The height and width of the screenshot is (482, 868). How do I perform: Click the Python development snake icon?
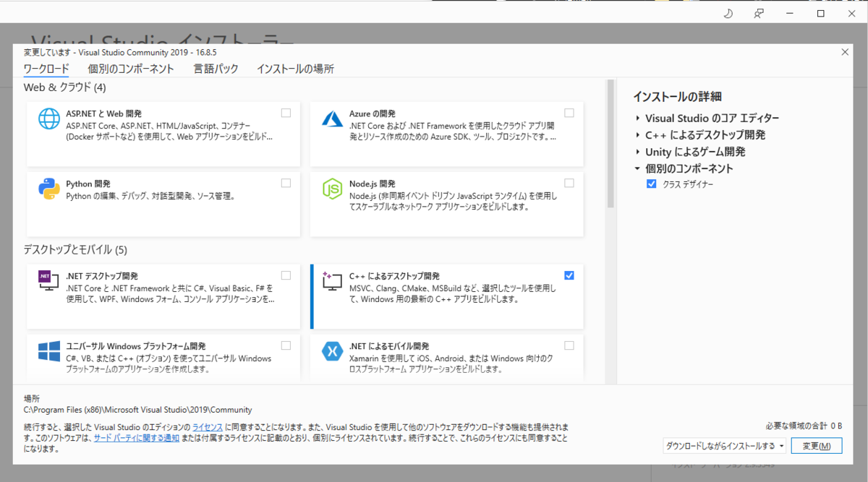49,189
